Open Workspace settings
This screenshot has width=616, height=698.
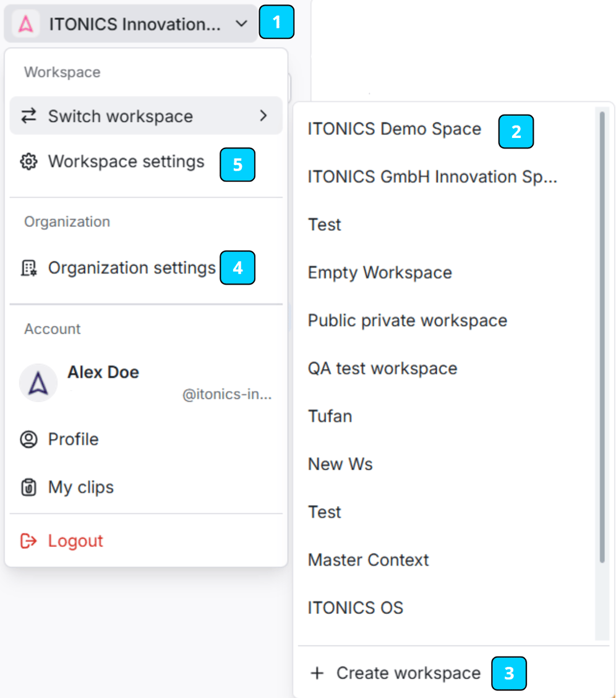(x=126, y=162)
